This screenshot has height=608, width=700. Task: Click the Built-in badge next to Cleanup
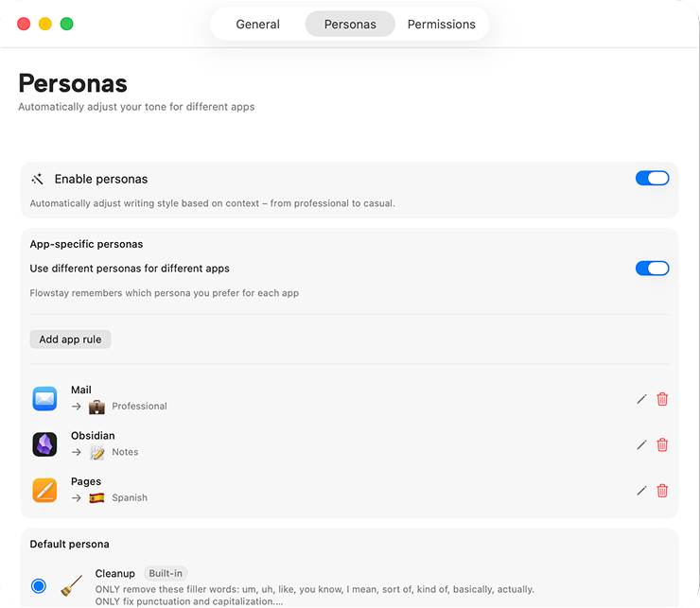pyautogui.click(x=166, y=574)
